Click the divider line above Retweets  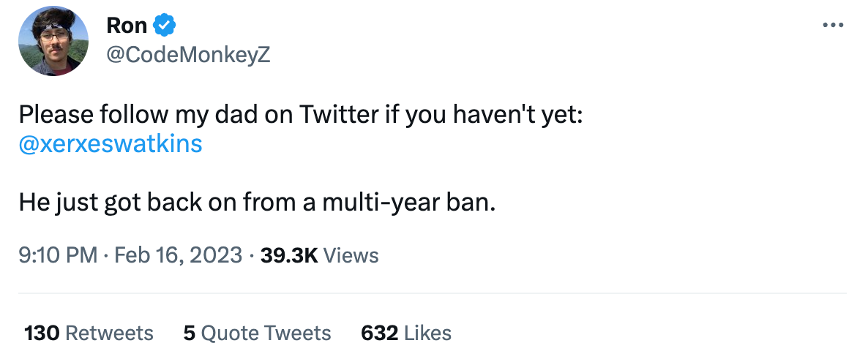432,294
